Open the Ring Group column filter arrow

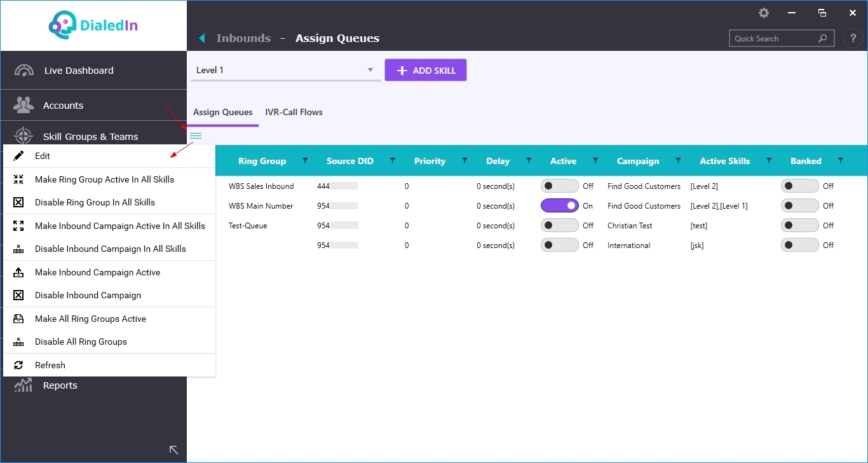(305, 161)
